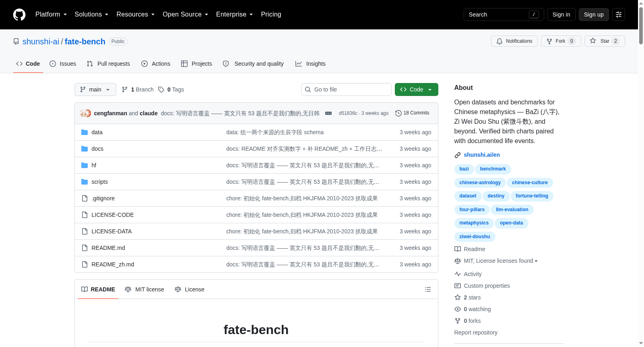This screenshot has height=347, width=644.
Task: Fork the repository with Fork button
Action: (x=561, y=41)
